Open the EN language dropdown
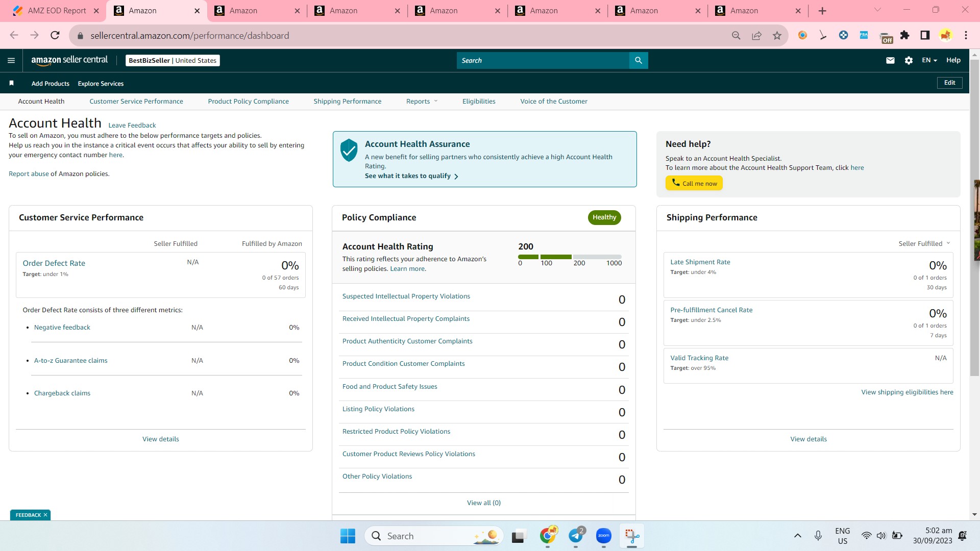The height and width of the screenshot is (551, 980). pyautogui.click(x=929, y=60)
